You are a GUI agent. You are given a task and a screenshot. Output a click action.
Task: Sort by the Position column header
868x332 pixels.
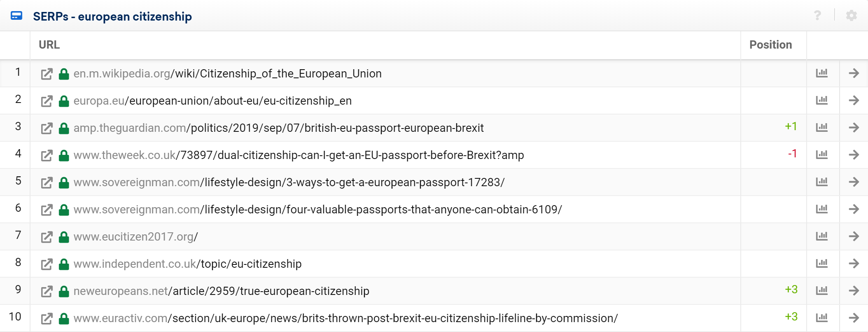point(770,45)
